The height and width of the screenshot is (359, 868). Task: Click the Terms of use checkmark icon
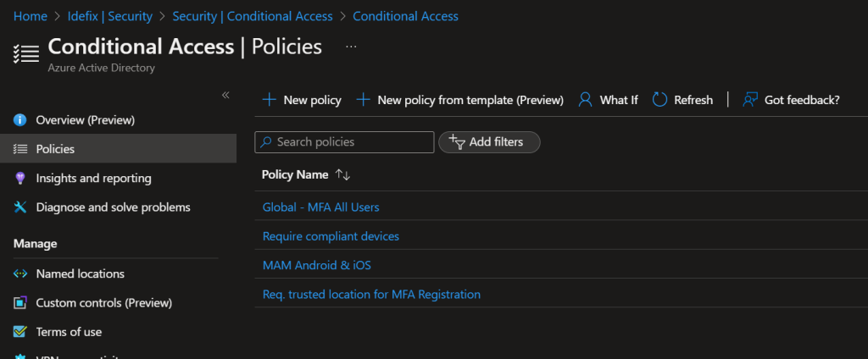pos(20,332)
